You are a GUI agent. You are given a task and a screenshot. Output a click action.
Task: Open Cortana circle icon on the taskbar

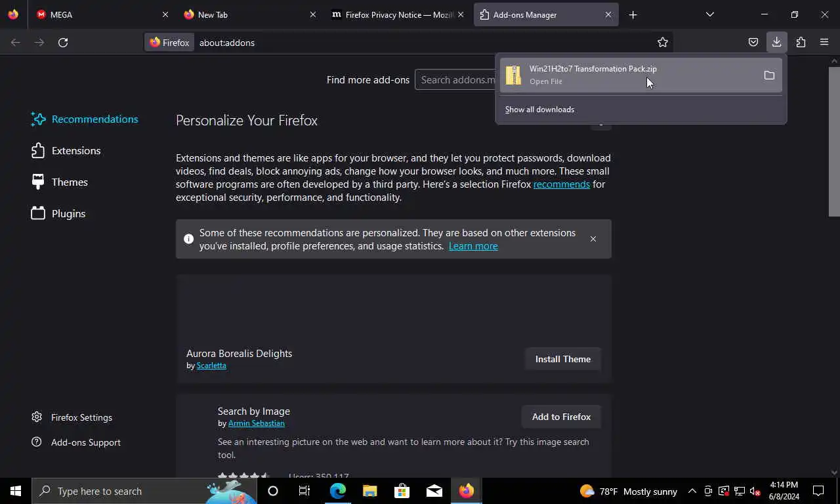[x=273, y=491]
